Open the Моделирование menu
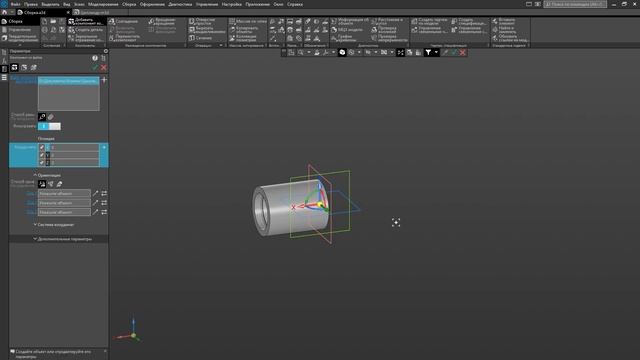The width and height of the screenshot is (640, 360). coord(103,4)
